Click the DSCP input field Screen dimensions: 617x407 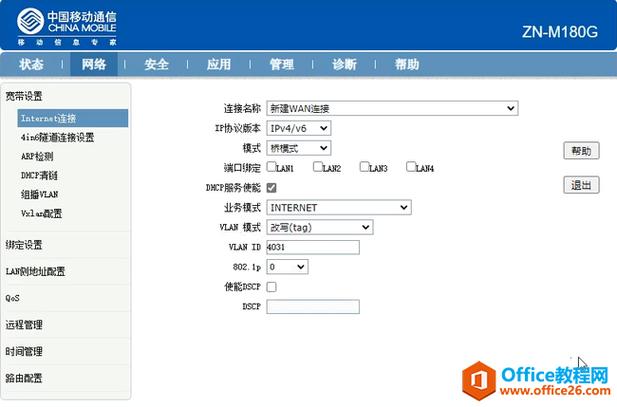[313, 307]
